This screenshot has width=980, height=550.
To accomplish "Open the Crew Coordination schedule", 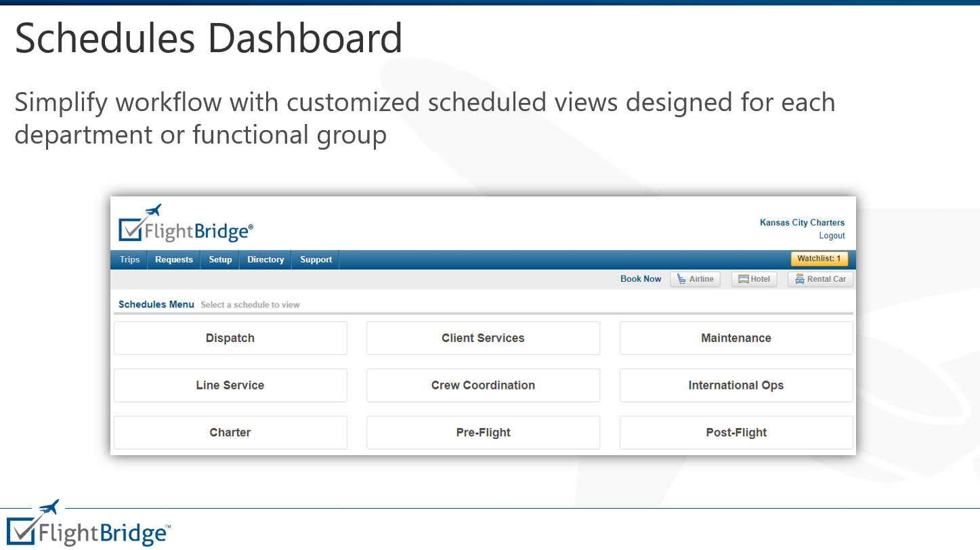I will coord(483,385).
